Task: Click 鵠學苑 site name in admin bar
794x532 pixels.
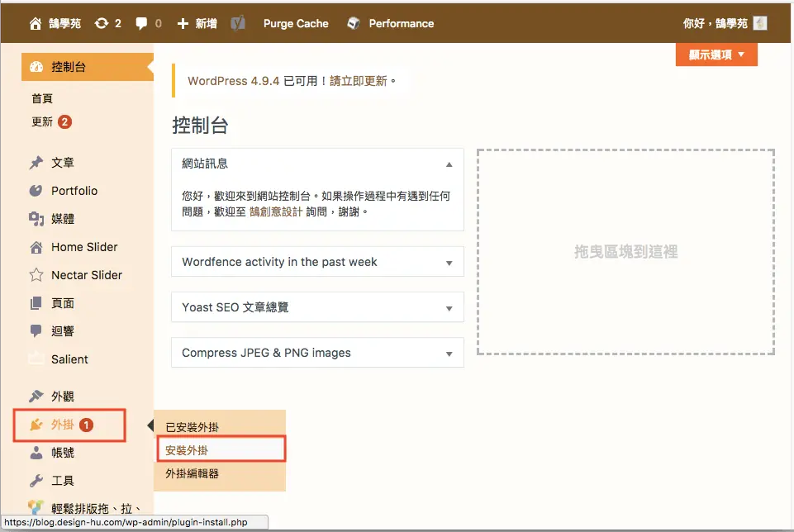Action: click(x=64, y=24)
